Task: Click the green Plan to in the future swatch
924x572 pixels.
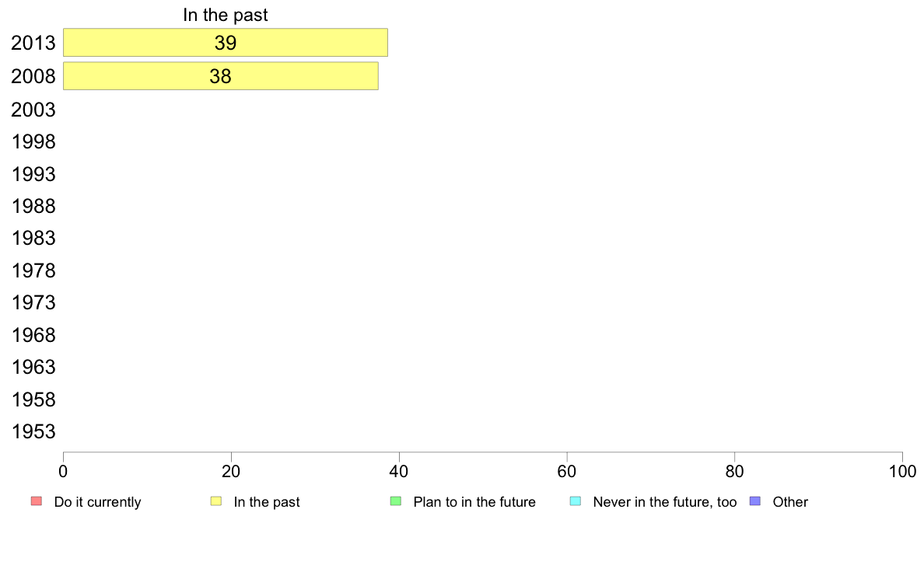Action: [x=396, y=501]
